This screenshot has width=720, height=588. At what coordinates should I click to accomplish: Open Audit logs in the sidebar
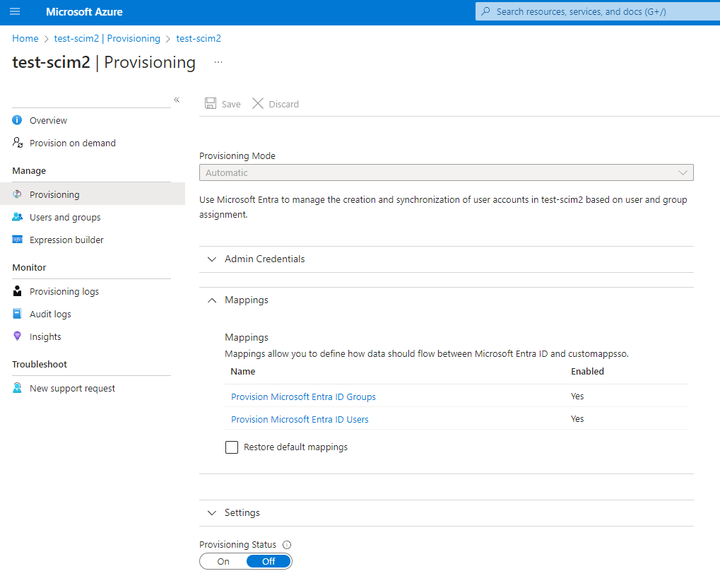coord(50,314)
